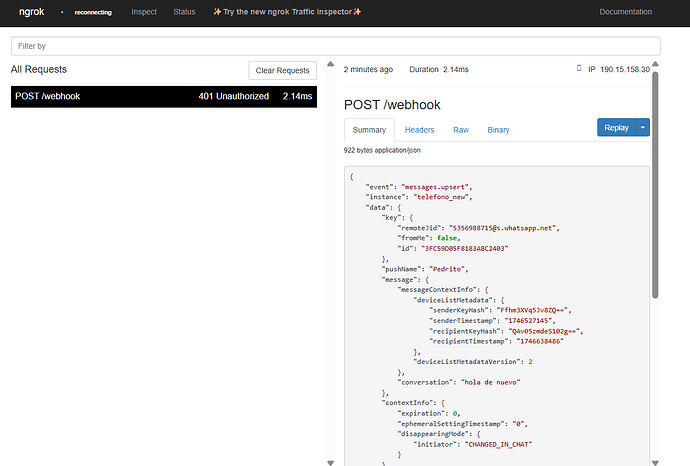
Task: Open the Replay dropdown arrow
Action: pos(642,128)
